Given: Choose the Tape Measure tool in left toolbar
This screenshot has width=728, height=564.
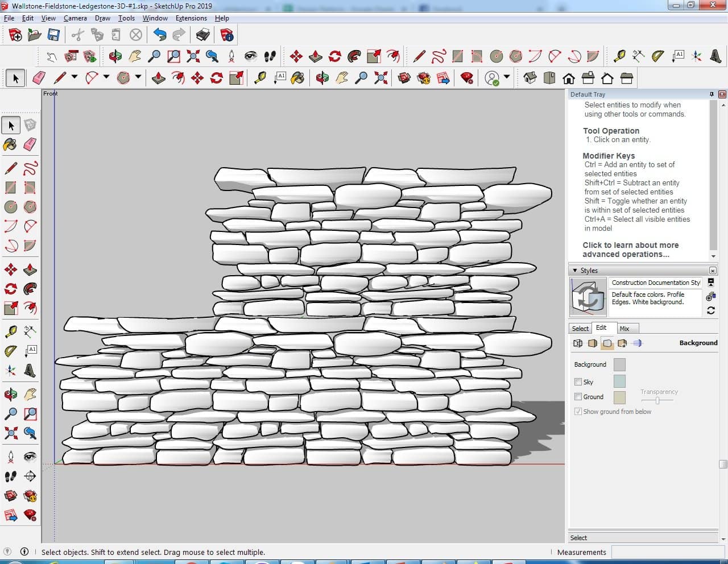Looking at the screenshot, I should [10, 331].
